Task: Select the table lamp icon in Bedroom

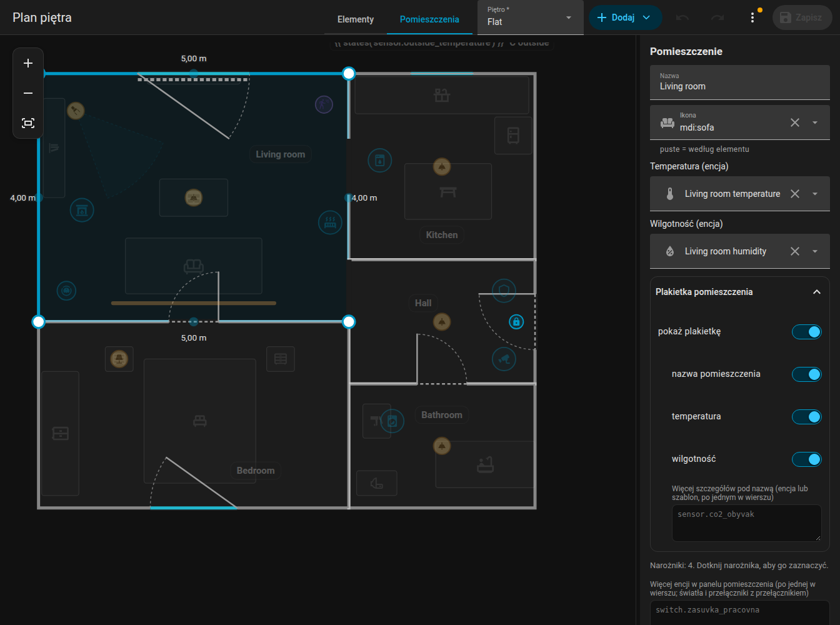Action: coord(119,359)
